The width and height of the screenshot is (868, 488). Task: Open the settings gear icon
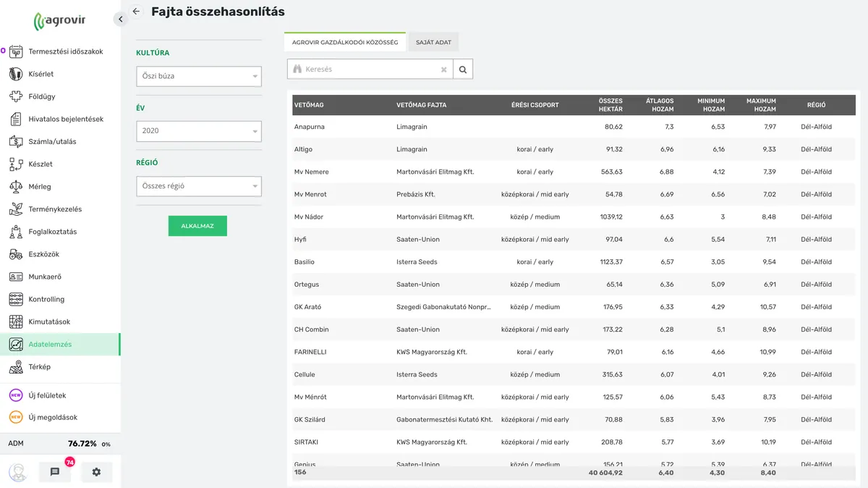click(96, 472)
